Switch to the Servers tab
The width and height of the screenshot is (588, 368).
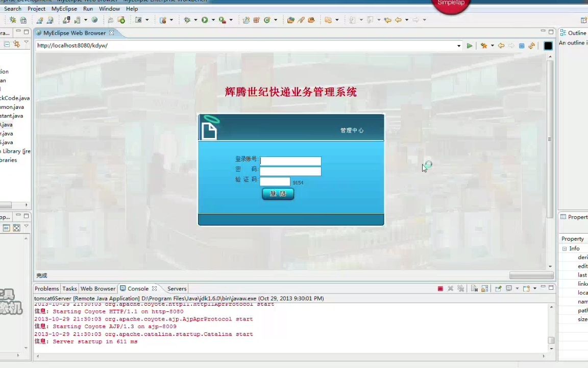tap(177, 288)
